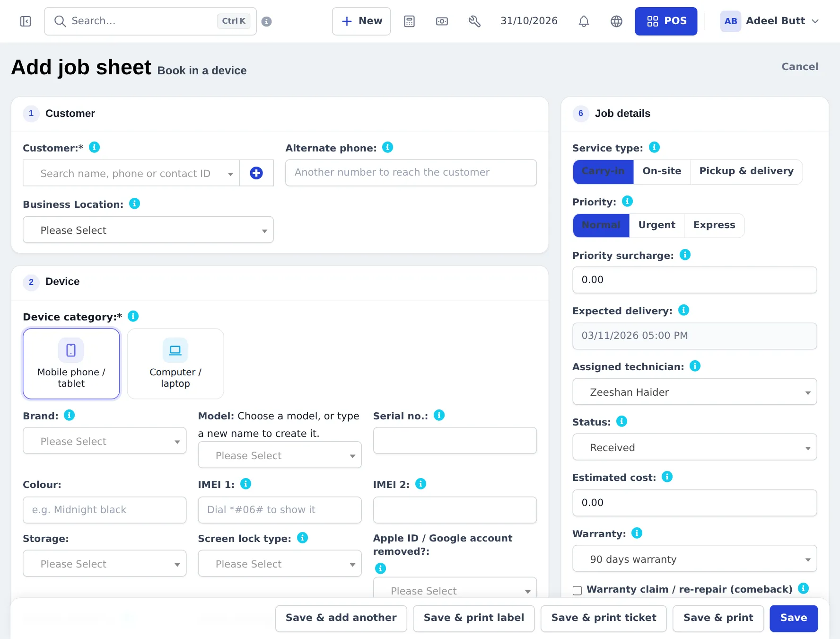Show info for Customer field
This screenshot has width=840, height=639.
95,147
